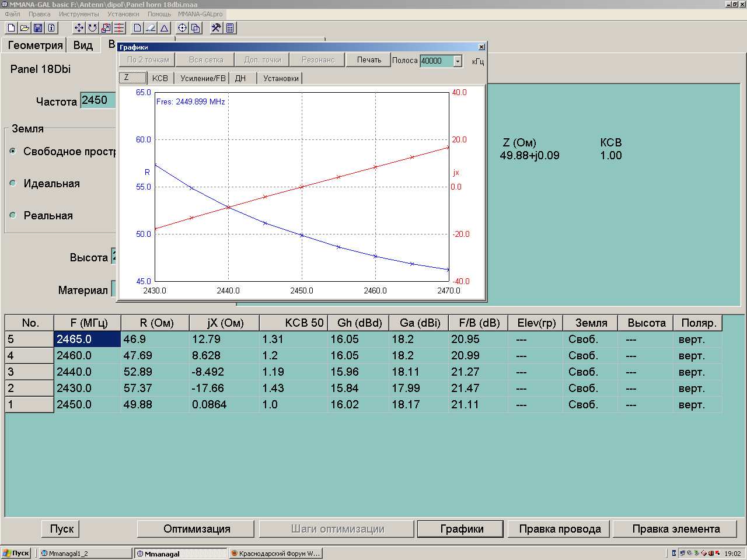Screen dimensions: 747x560
Task: Click the rotate arrow toolbar icon
Action: (92, 28)
